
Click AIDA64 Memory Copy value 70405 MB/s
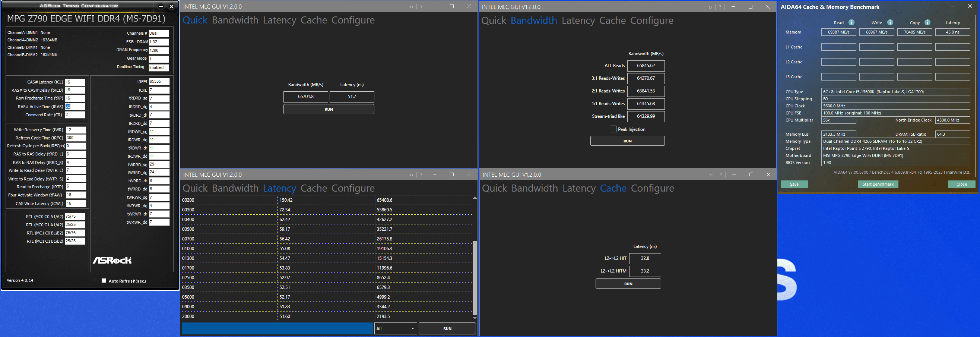point(914,32)
